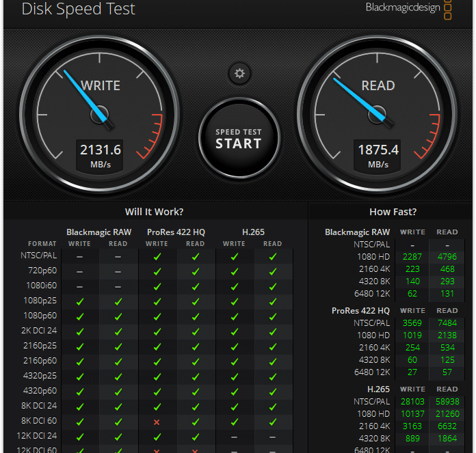Click the Blackmagic RAW column header in Will It Work
Viewport: 476px width, 453px height.
coord(99,232)
